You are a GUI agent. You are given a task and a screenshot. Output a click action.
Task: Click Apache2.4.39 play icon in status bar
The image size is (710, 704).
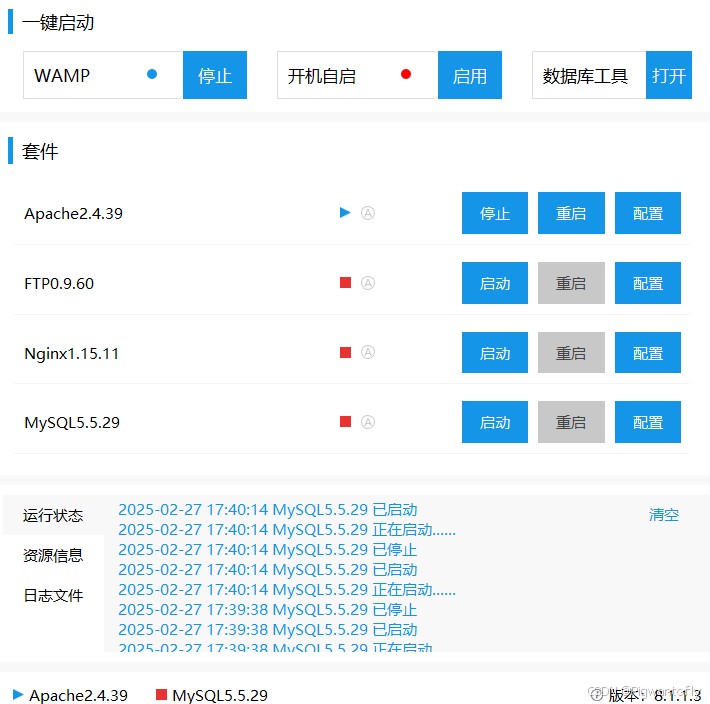[x=18, y=694]
